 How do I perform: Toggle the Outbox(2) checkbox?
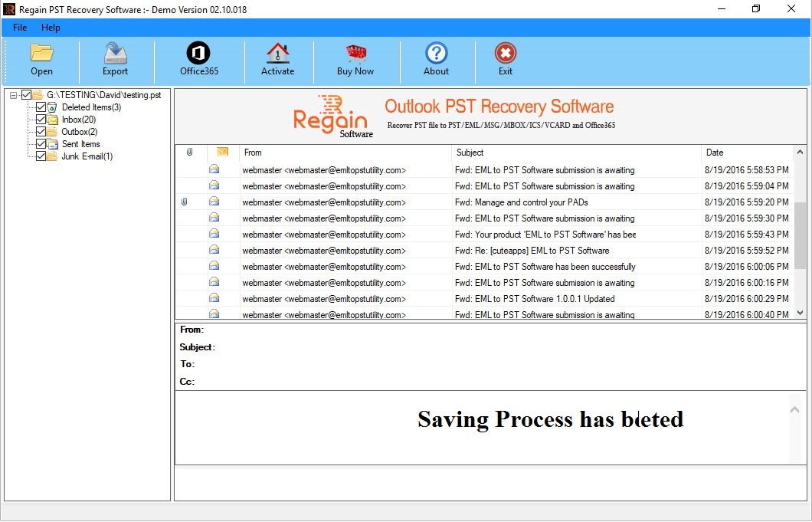tap(41, 132)
